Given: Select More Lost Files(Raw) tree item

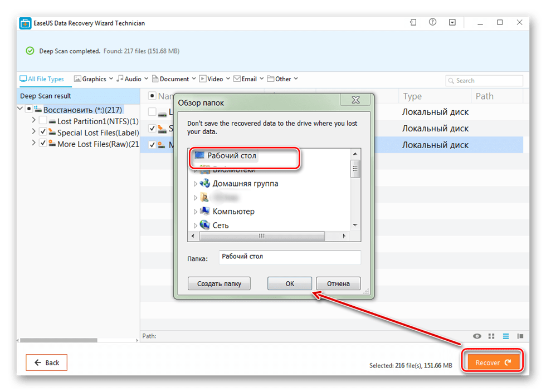Looking at the screenshot, I should point(98,144).
